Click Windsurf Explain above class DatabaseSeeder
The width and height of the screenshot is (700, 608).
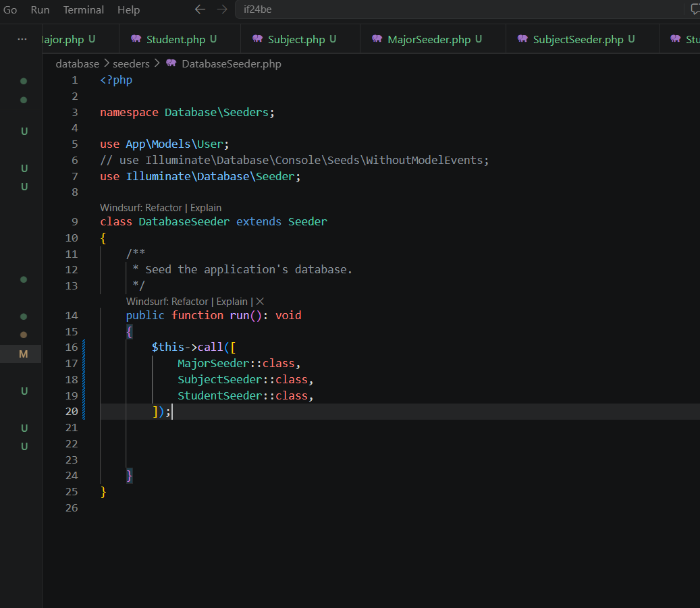206,208
